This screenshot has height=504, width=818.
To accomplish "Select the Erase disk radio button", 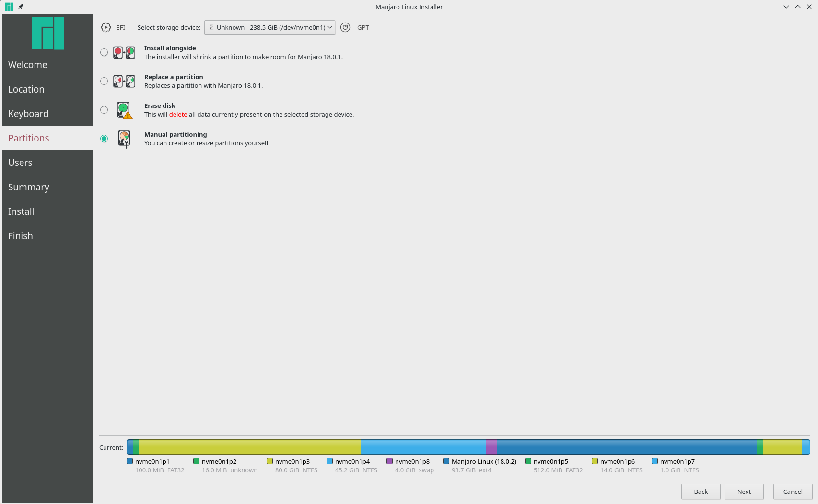I will click(104, 110).
